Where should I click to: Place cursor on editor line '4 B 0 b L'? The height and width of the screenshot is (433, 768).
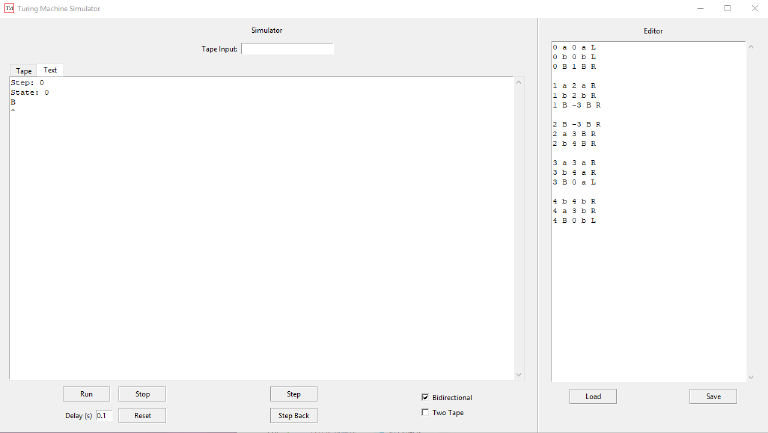click(574, 220)
